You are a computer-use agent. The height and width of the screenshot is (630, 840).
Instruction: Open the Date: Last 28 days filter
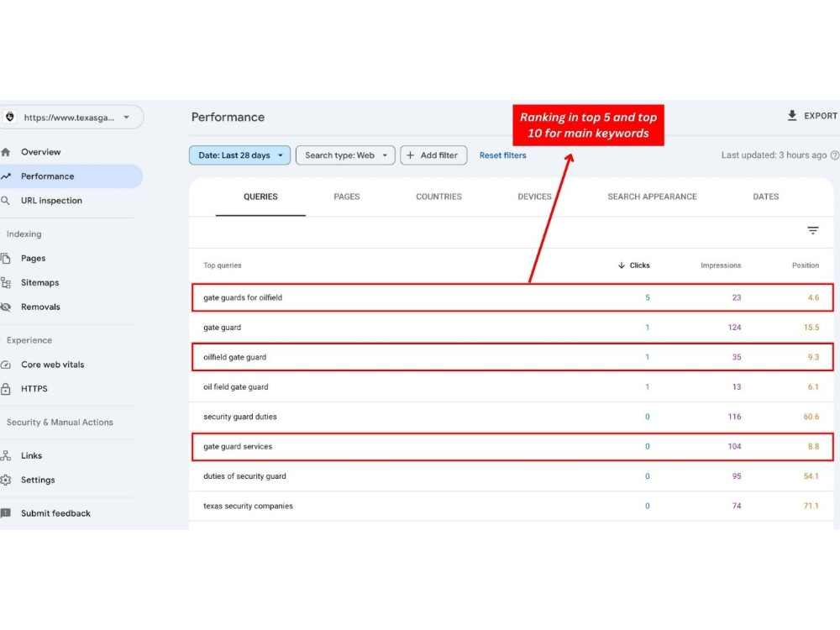(x=239, y=155)
